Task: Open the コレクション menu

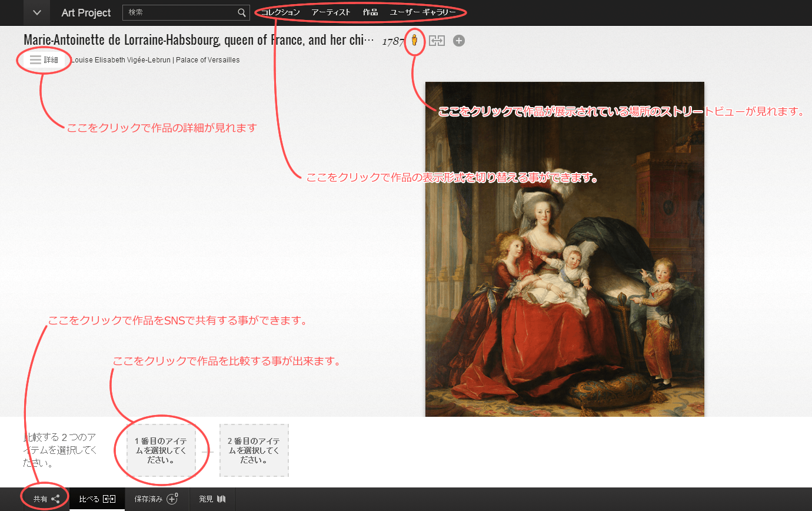Action: [x=280, y=12]
